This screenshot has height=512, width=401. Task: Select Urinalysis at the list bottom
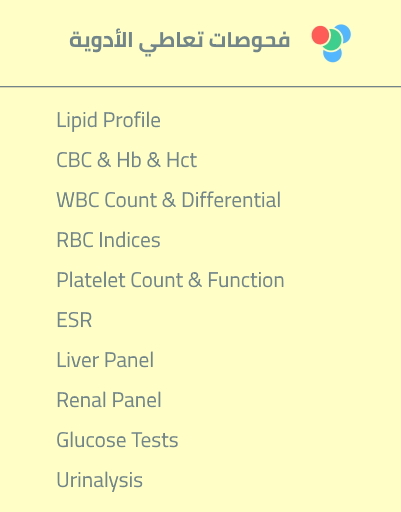coord(99,480)
